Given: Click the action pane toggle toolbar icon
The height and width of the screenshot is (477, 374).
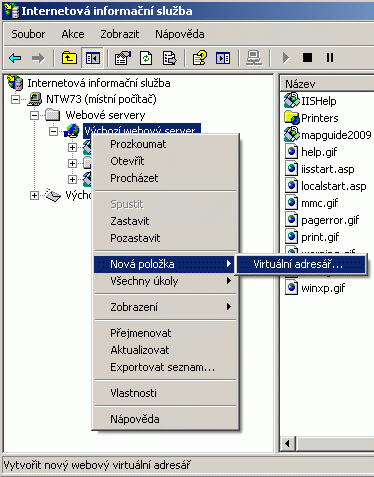Looking at the screenshot, I should (x=223, y=58).
